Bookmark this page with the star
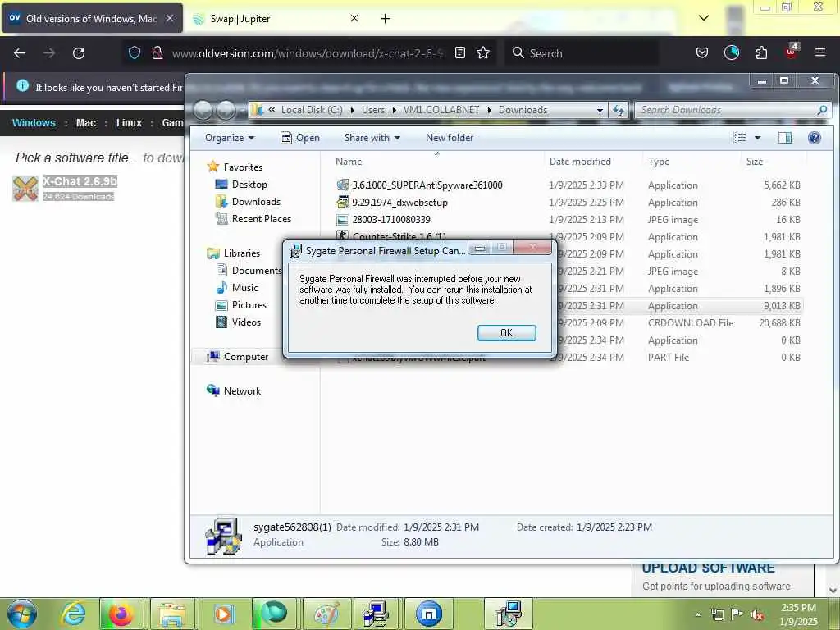840x630 pixels. pyautogui.click(x=483, y=52)
